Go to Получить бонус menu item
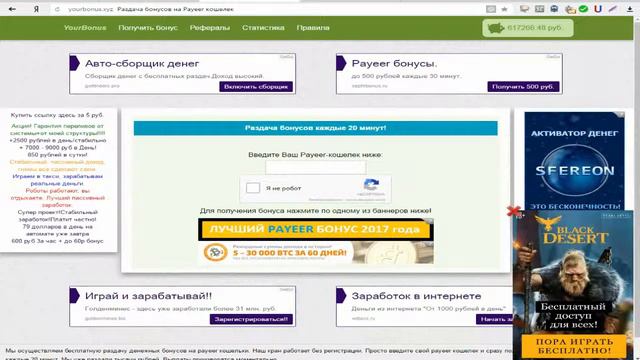 [148, 28]
